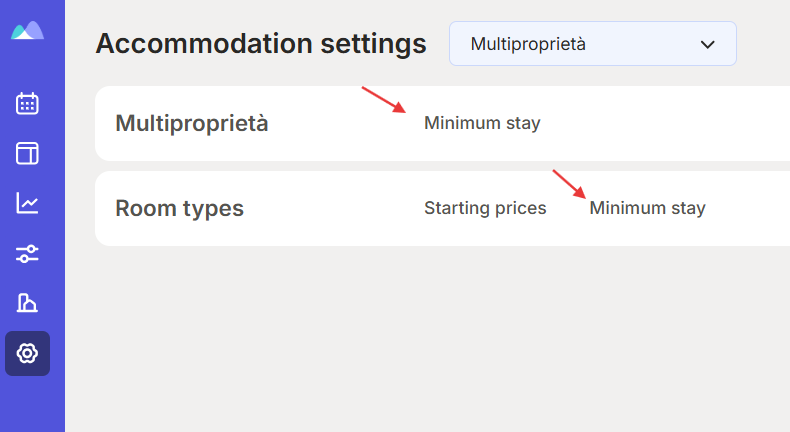Open Minimum stay in the Room types row
This screenshot has height=432, width=790.
pos(647,208)
